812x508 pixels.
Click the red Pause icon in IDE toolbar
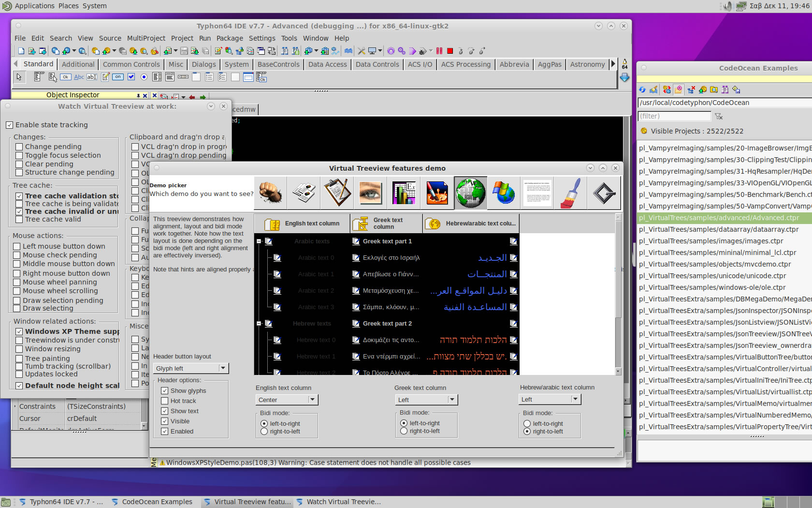(x=439, y=51)
